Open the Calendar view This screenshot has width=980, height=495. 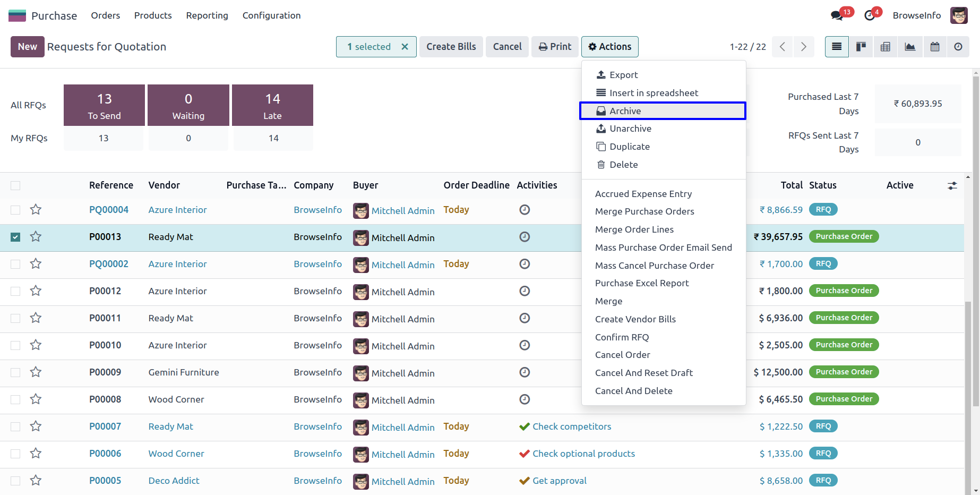pyautogui.click(x=934, y=47)
